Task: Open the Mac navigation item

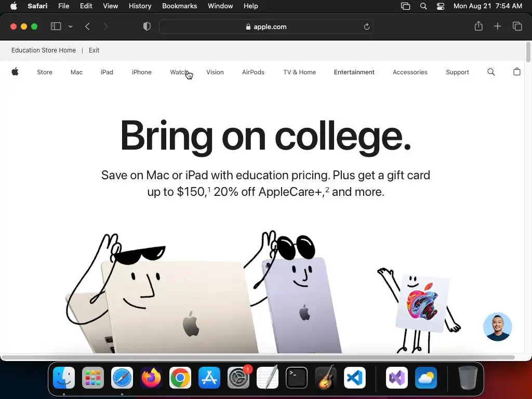Action: (x=76, y=72)
